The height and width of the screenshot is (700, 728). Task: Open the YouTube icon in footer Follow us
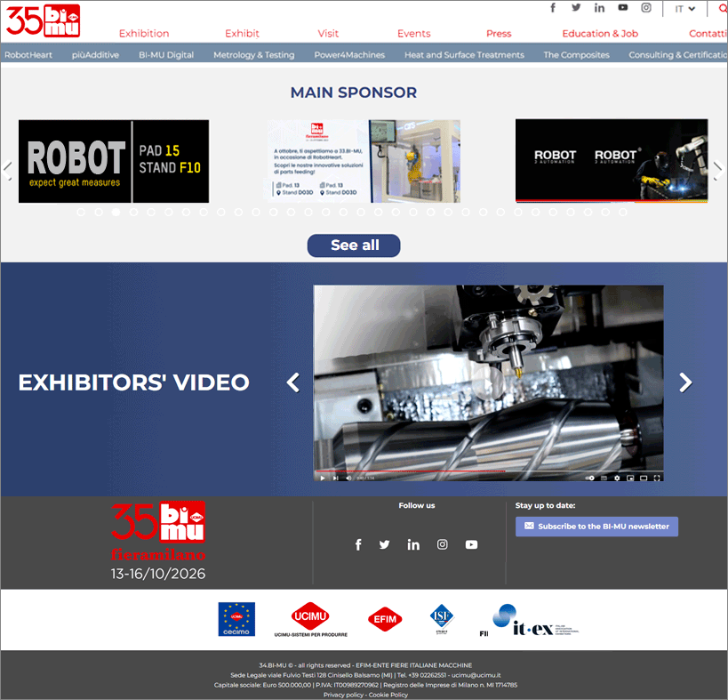tap(471, 544)
